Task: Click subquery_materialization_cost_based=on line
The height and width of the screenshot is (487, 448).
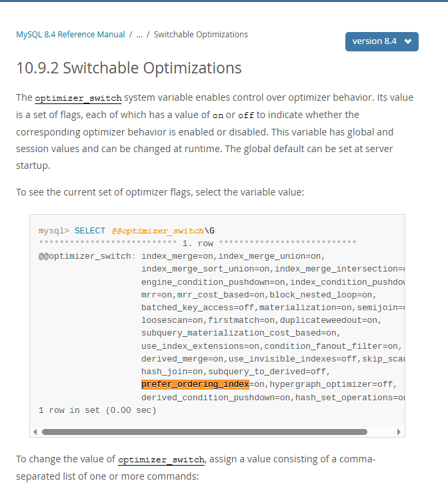Action: click(x=239, y=333)
